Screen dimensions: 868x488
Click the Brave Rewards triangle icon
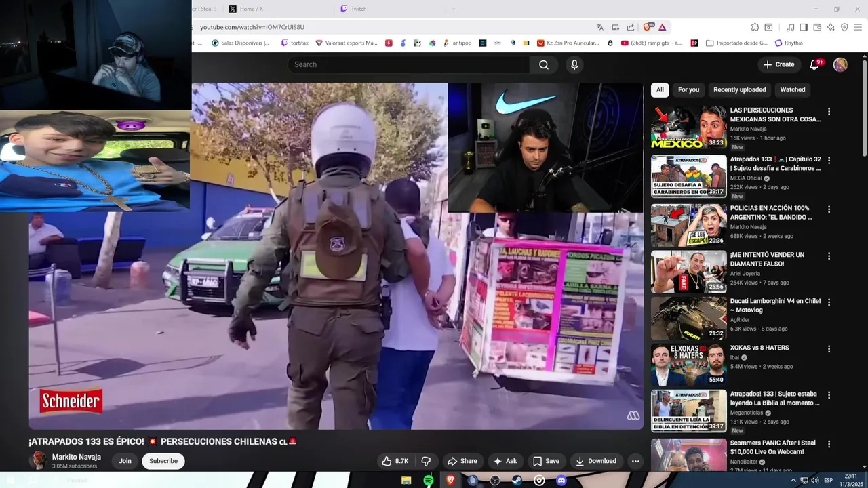click(x=662, y=27)
